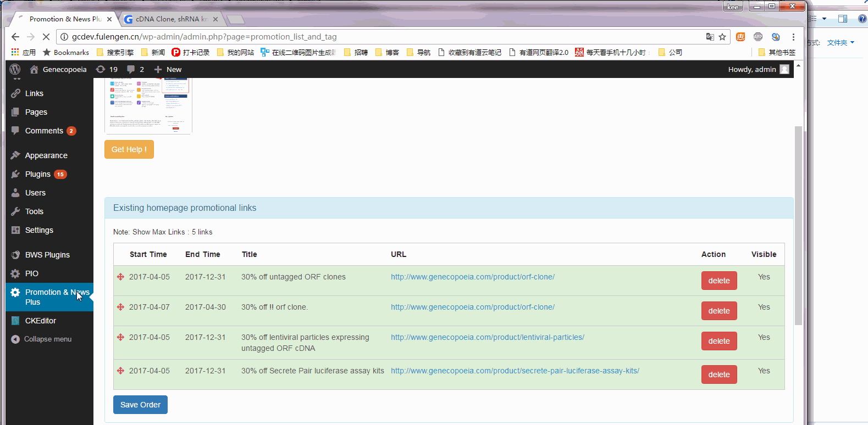Open the secrete-pair-luciferase-assay-kits URL link
The height and width of the screenshot is (425, 868).
click(x=515, y=371)
